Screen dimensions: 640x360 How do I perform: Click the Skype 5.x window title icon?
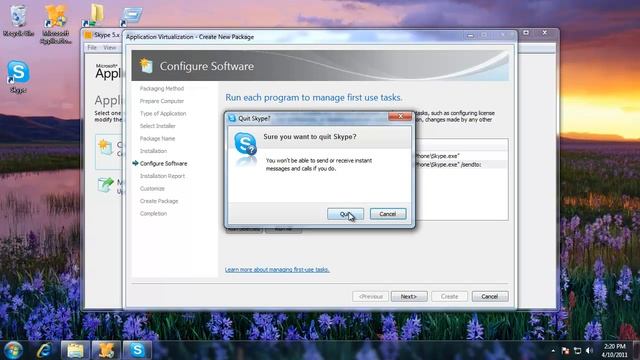click(x=88, y=35)
